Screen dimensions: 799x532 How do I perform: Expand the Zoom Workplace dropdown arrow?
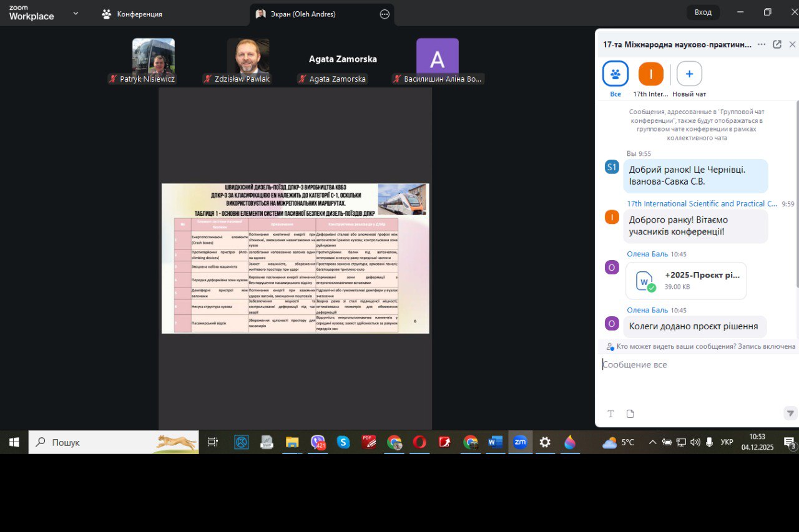(x=76, y=13)
